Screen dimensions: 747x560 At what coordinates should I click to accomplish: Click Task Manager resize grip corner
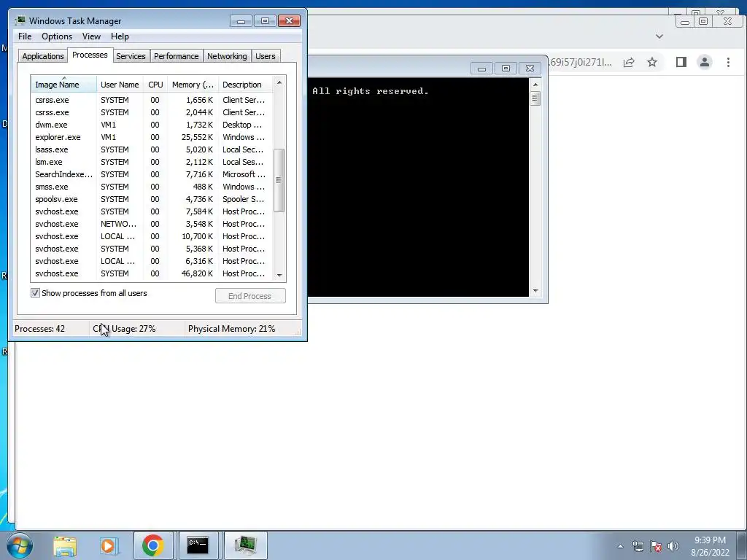(x=298, y=332)
